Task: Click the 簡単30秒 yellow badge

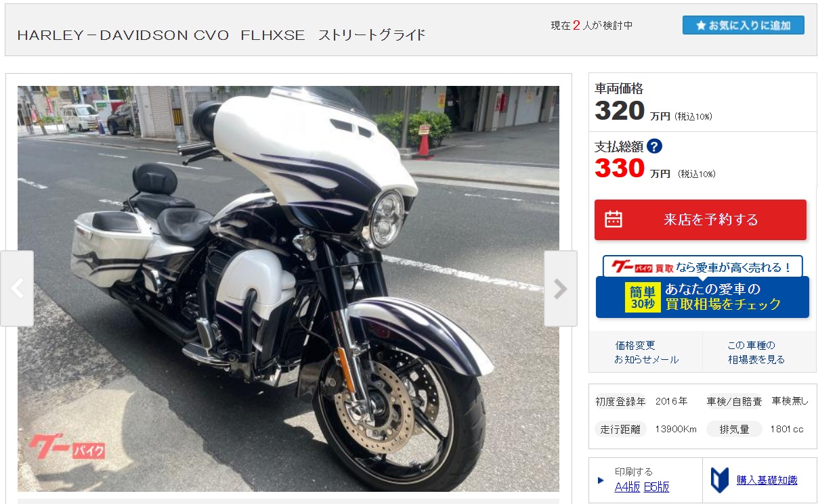Action: tap(643, 298)
